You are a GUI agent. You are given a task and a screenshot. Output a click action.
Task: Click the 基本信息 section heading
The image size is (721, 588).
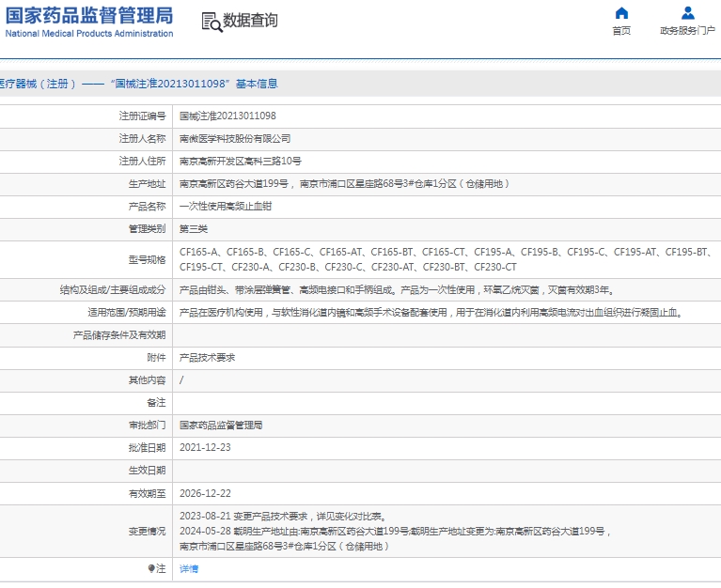257,84
